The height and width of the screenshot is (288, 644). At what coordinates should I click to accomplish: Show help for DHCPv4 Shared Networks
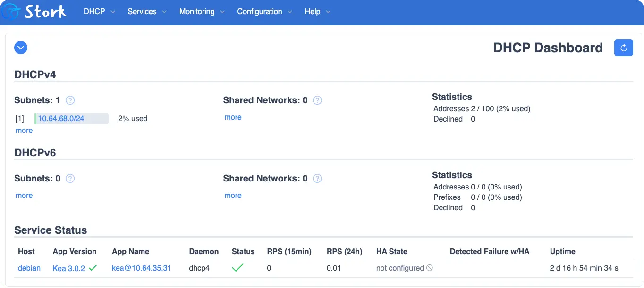click(x=317, y=100)
